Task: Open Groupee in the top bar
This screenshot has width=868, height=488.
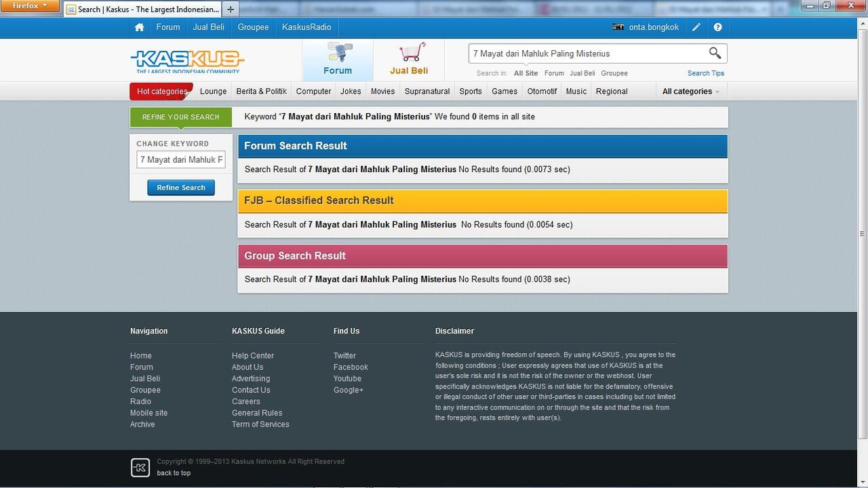Action: tap(253, 27)
